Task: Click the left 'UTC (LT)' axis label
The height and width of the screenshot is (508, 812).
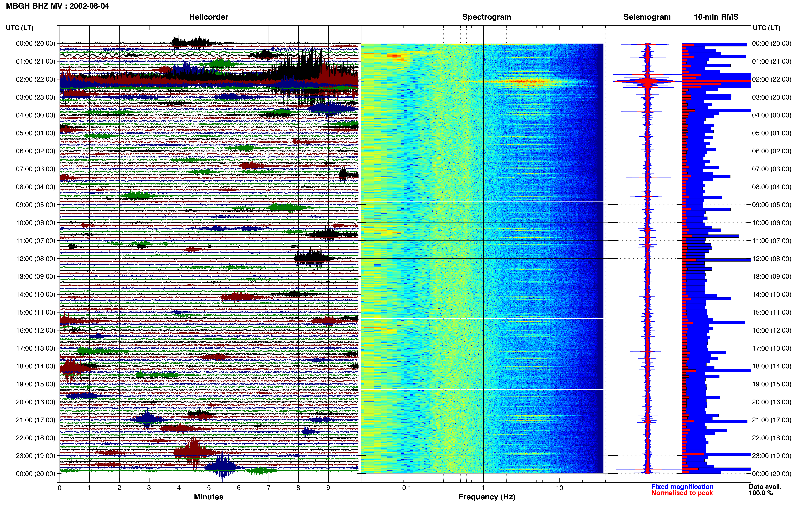Action: (19, 28)
